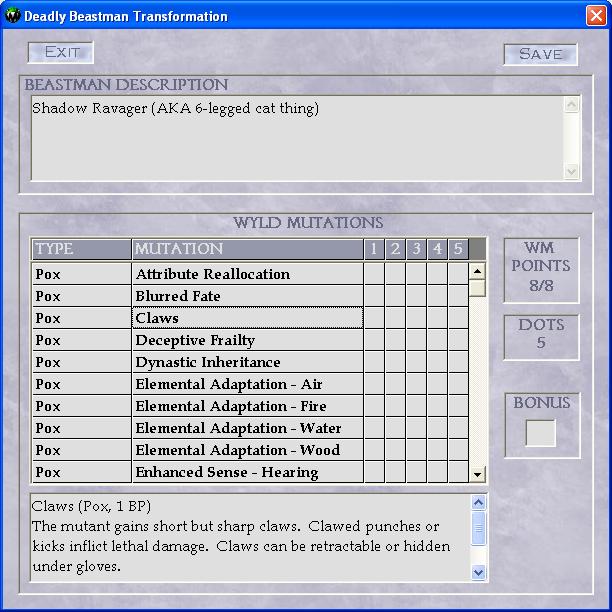Check dot 1 for Enhanced Sense - Hearing

coord(374,472)
